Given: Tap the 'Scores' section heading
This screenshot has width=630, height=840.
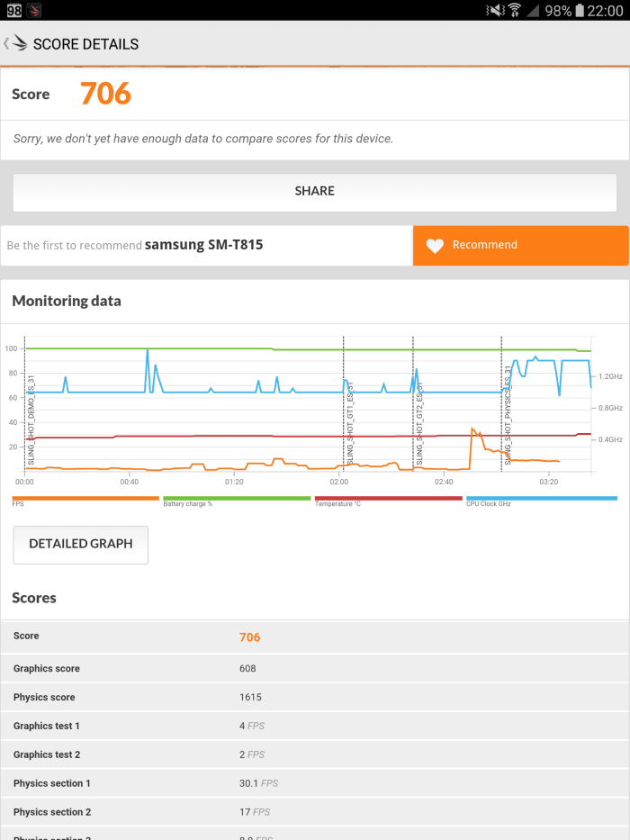Looking at the screenshot, I should coord(34,598).
